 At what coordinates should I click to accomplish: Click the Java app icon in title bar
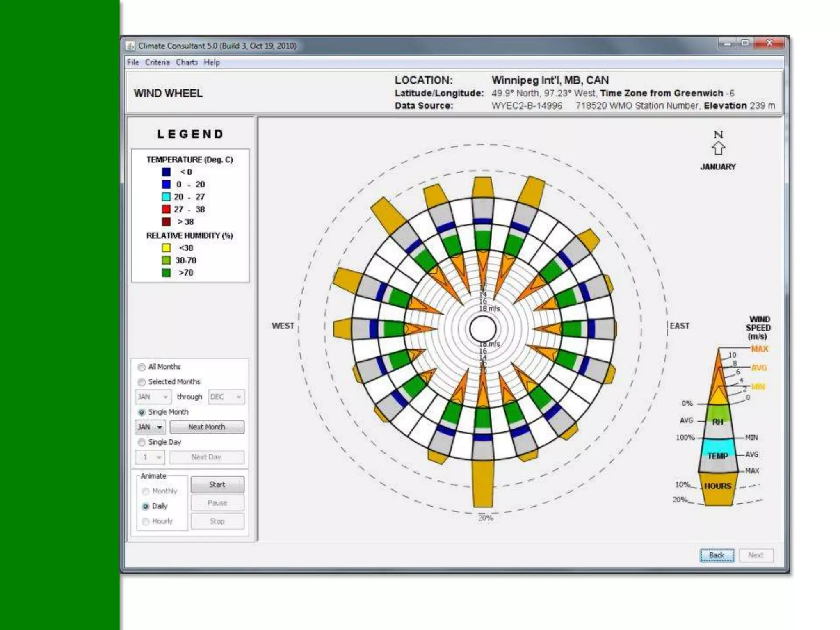click(130, 46)
